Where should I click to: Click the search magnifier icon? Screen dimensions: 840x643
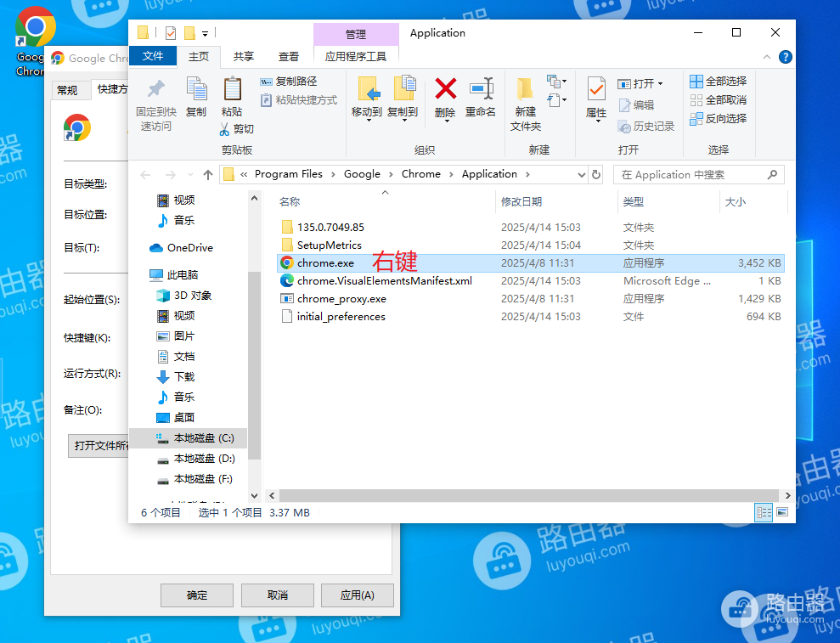coord(772,175)
